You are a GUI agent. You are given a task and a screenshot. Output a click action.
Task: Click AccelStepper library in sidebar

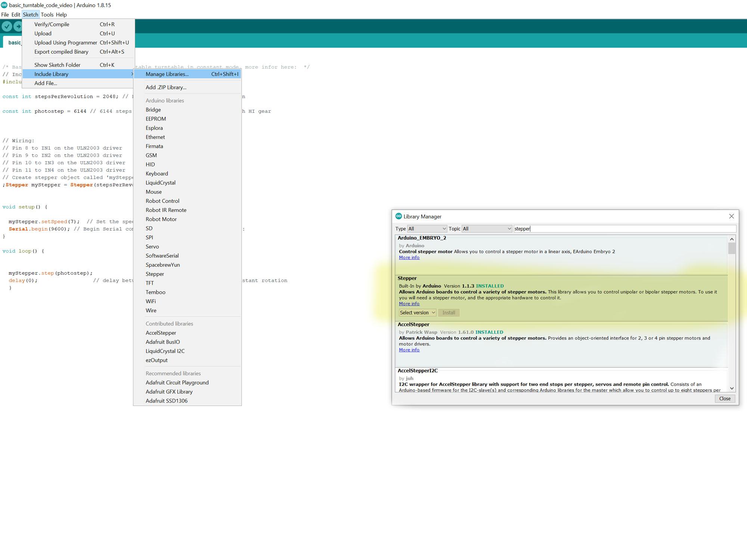[161, 332]
